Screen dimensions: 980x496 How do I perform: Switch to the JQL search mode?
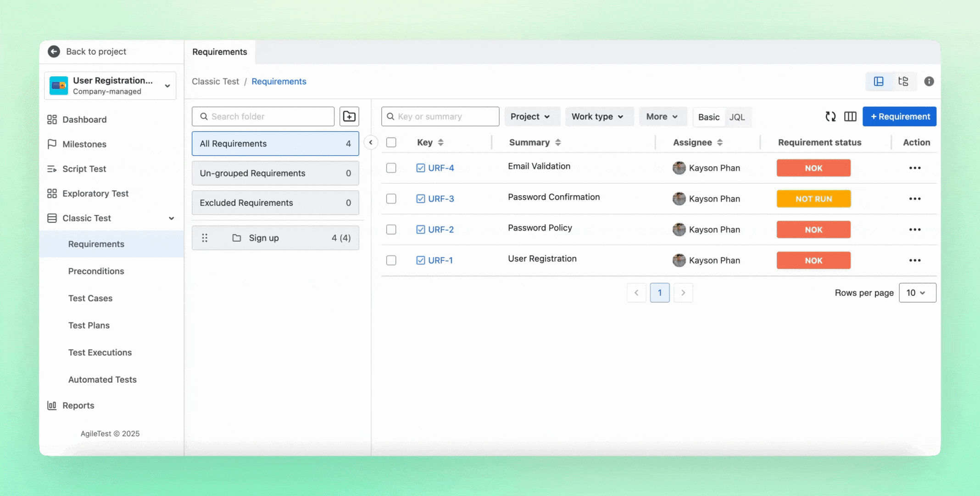tap(737, 117)
